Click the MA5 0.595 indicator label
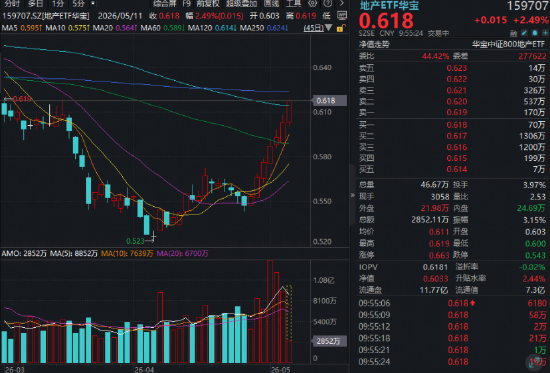The height and width of the screenshot is (373, 550). (23, 27)
